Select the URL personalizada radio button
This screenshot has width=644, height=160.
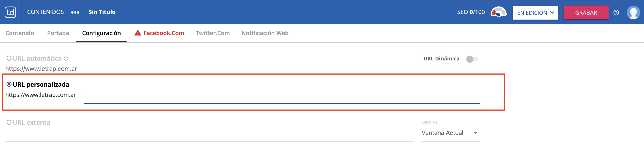tap(9, 84)
